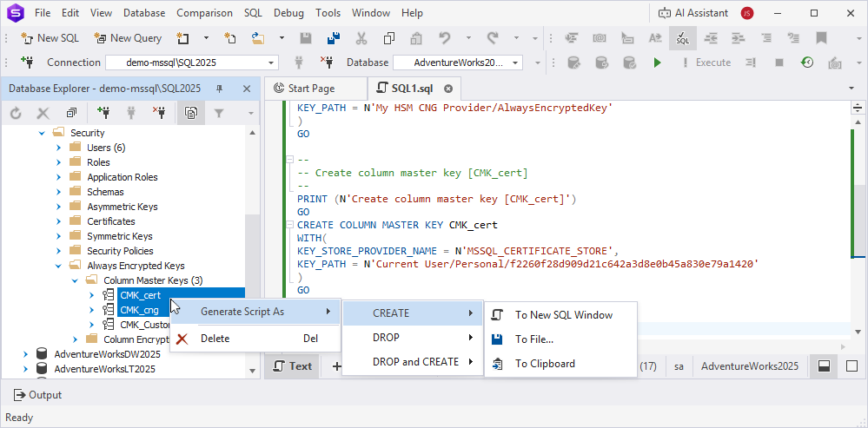Click the split editor icon above scrollbar
This screenshot has height=428, width=868.
point(858,108)
